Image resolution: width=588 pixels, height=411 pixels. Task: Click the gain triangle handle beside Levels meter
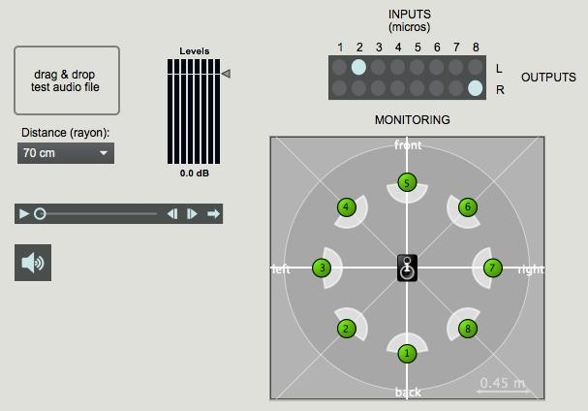tap(226, 74)
